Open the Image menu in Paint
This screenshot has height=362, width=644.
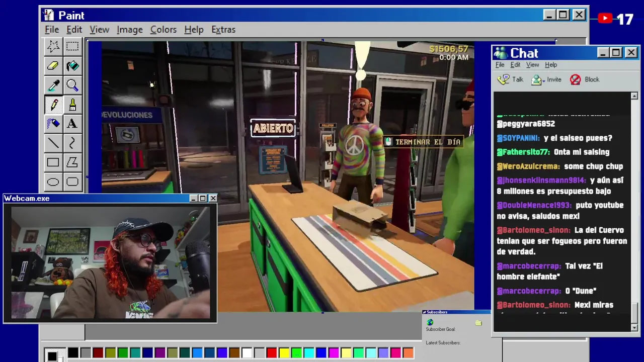pos(130,30)
